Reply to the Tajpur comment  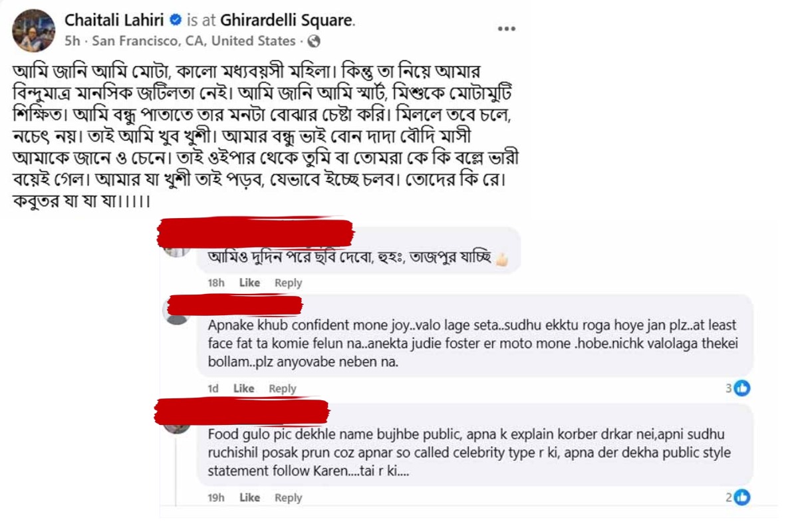289,283
